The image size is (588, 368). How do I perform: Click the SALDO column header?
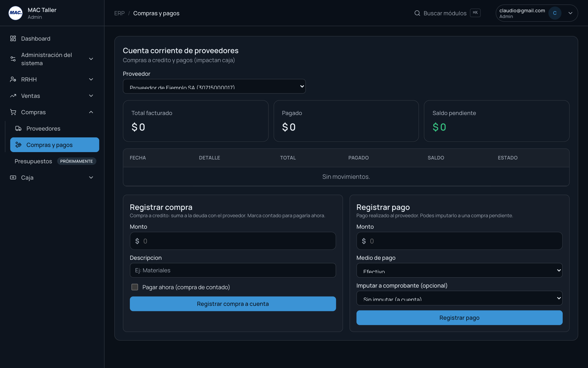point(436,158)
